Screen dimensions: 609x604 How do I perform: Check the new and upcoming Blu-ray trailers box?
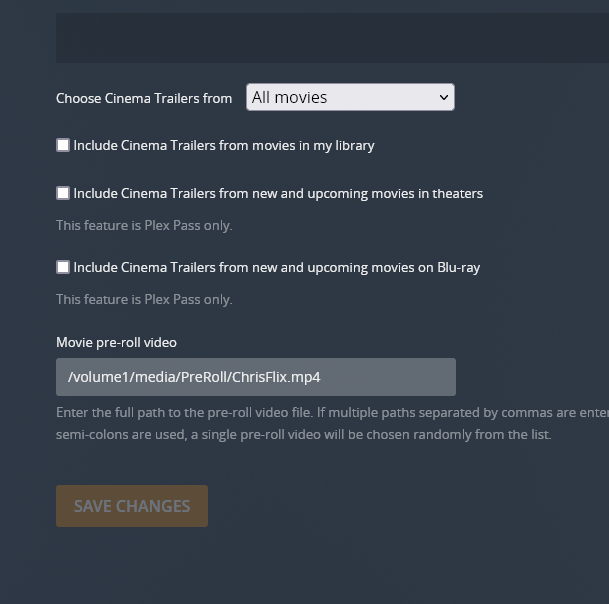63,267
